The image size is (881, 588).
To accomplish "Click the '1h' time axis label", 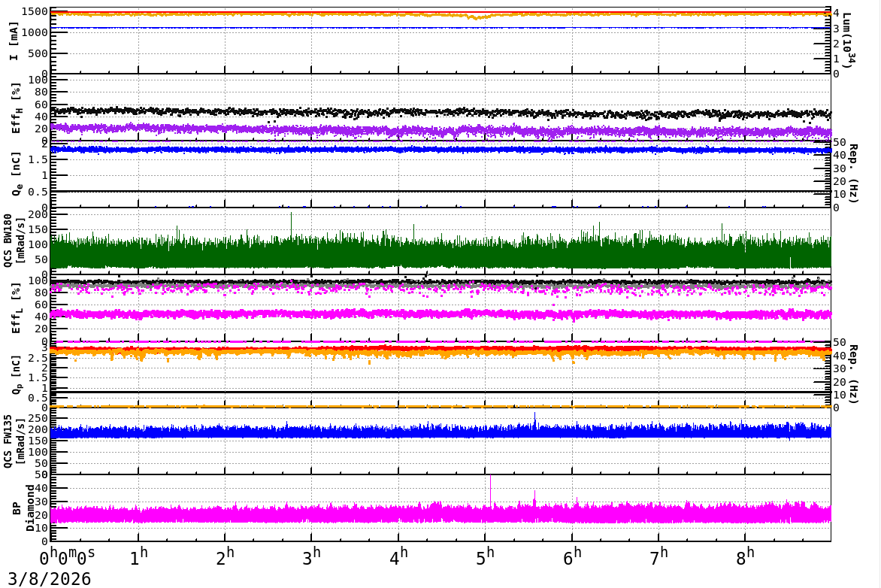I will (x=138, y=557).
